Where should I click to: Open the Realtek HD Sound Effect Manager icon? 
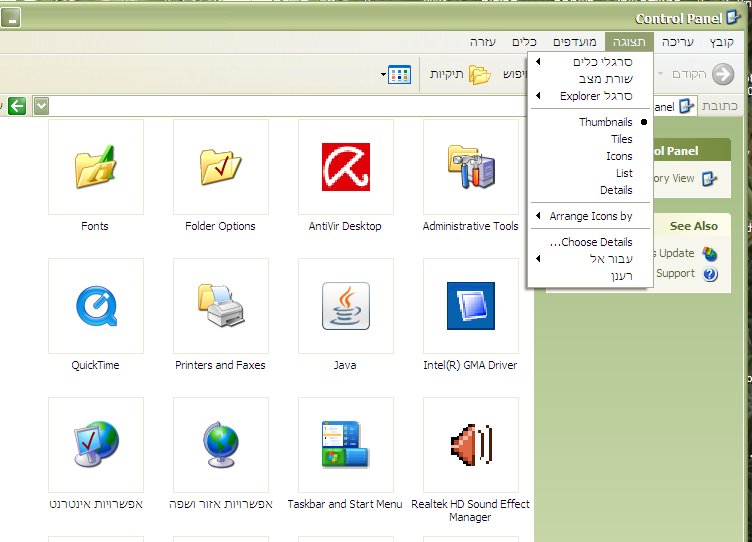[471, 445]
